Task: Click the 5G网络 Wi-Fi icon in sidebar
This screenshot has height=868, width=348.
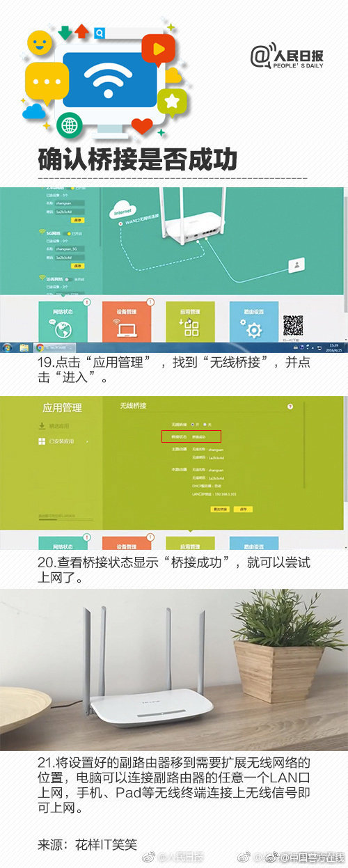Action: coord(42,233)
